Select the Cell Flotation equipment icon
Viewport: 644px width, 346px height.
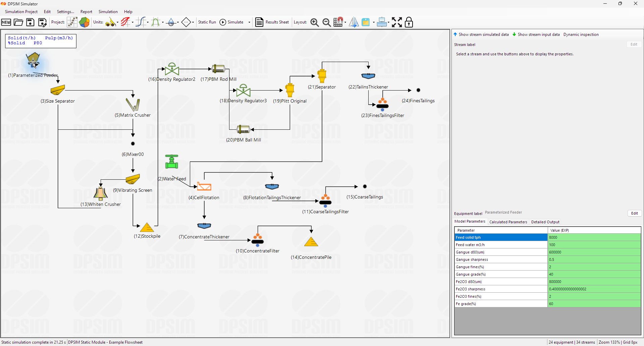tap(204, 186)
